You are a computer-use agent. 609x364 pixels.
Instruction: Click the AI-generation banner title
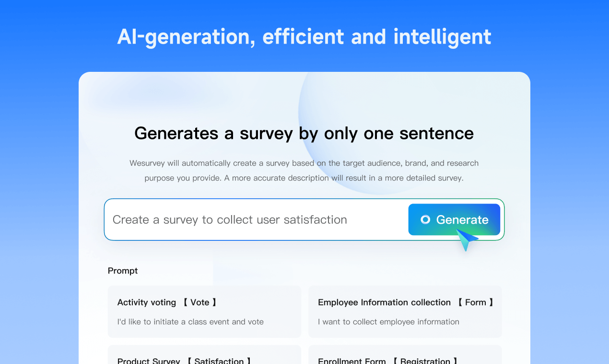(304, 36)
